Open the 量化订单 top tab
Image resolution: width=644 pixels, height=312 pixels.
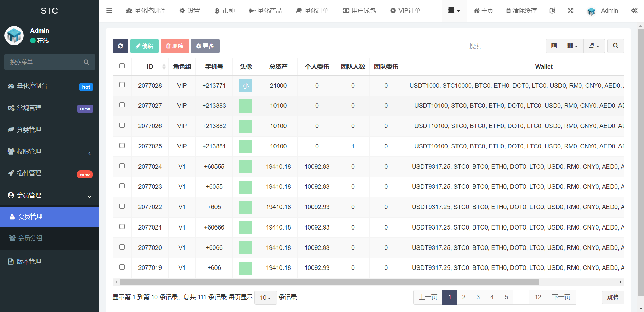pos(312,11)
